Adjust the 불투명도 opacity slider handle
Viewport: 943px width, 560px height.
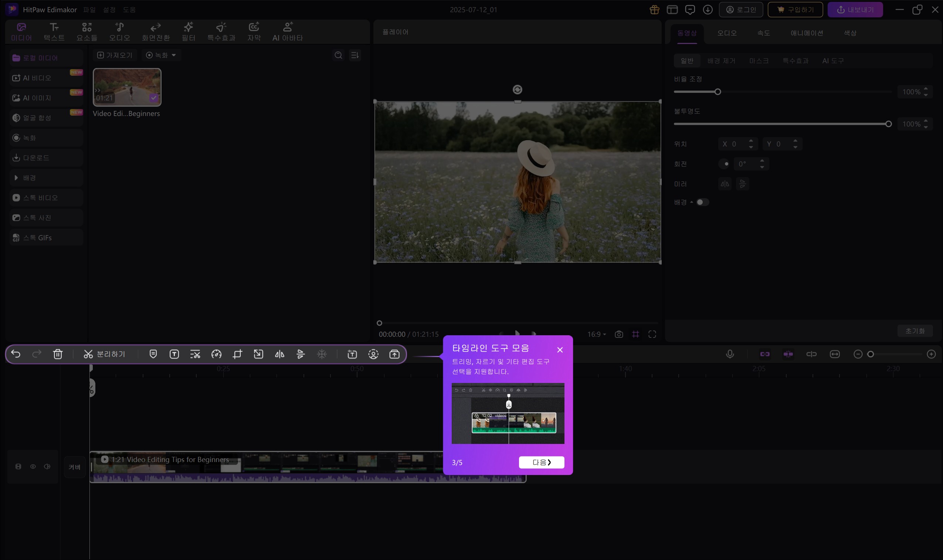coord(888,124)
